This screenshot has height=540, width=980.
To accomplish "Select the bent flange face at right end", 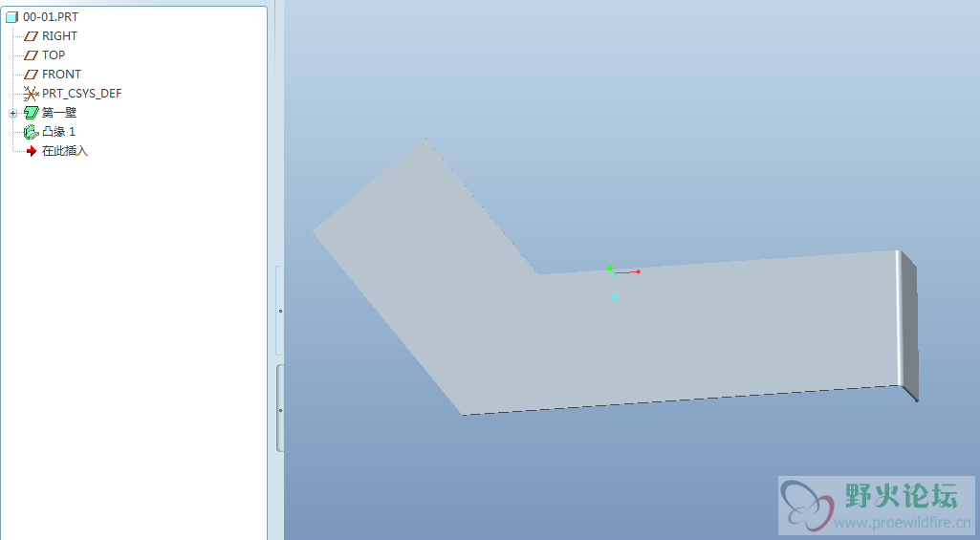I will point(909,326).
